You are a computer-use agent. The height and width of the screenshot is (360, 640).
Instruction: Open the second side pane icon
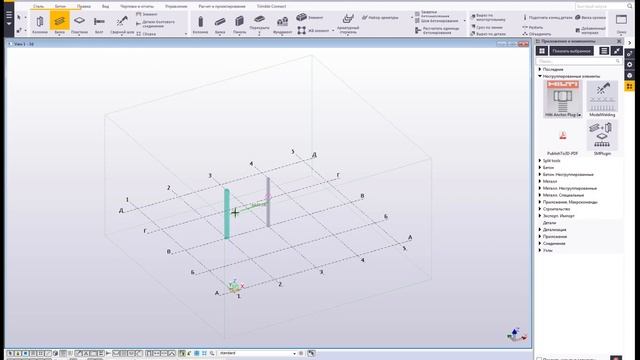click(629, 64)
